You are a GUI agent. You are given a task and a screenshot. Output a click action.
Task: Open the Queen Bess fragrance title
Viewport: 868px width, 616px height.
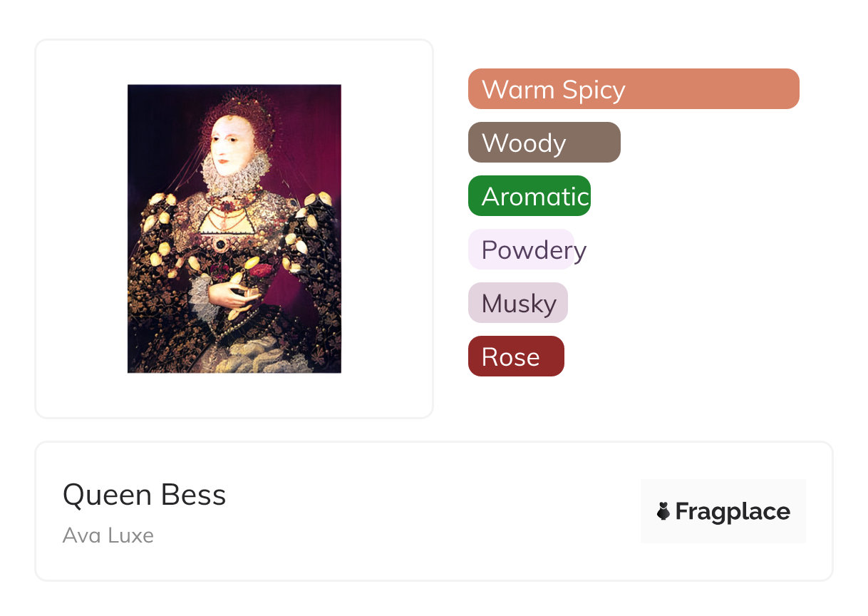pyautogui.click(x=144, y=495)
